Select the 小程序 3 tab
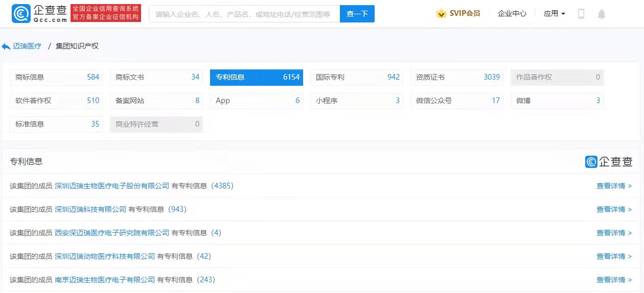This screenshot has width=644, height=293. pyautogui.click(x=357, y=101)
